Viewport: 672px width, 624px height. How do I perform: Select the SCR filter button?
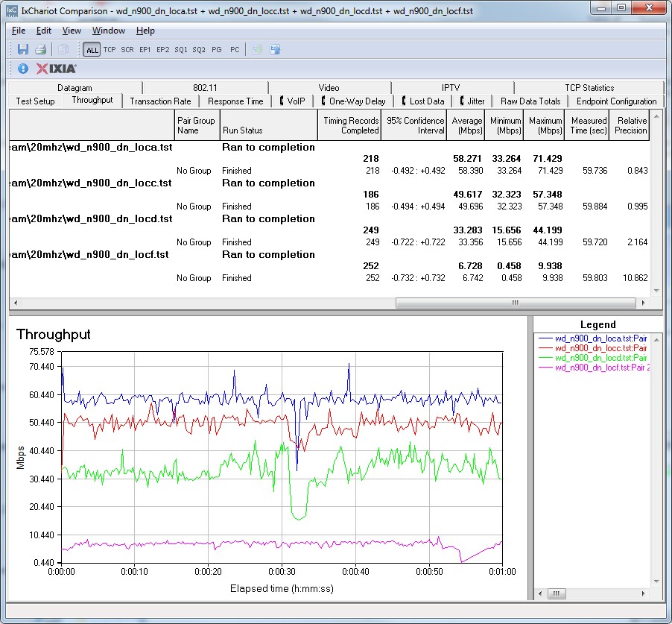[x=127, y=50]
